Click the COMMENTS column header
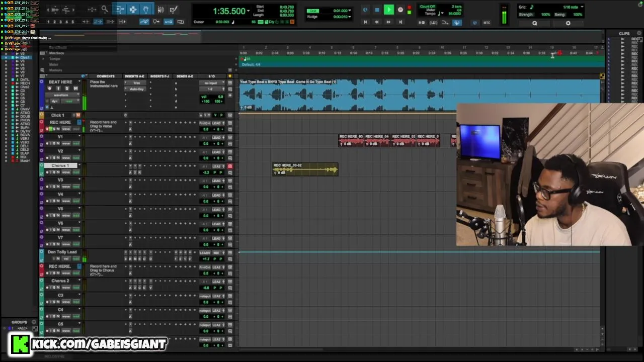 coord(106,76)
